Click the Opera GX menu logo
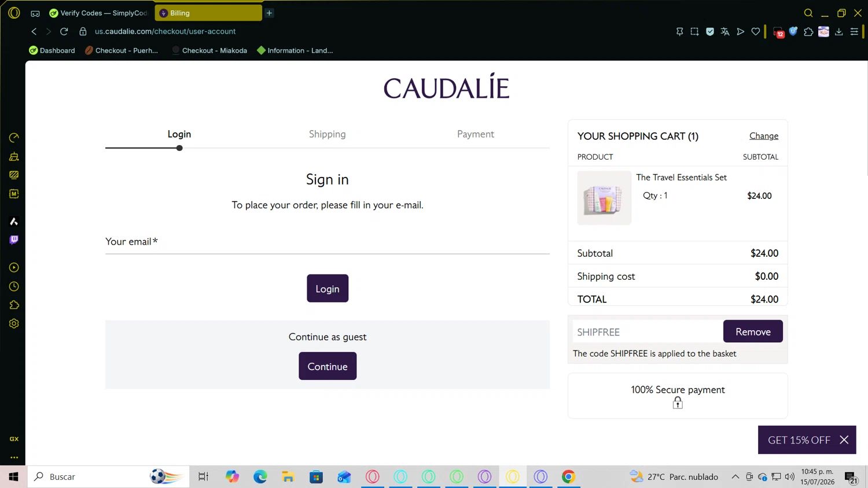 14,13
